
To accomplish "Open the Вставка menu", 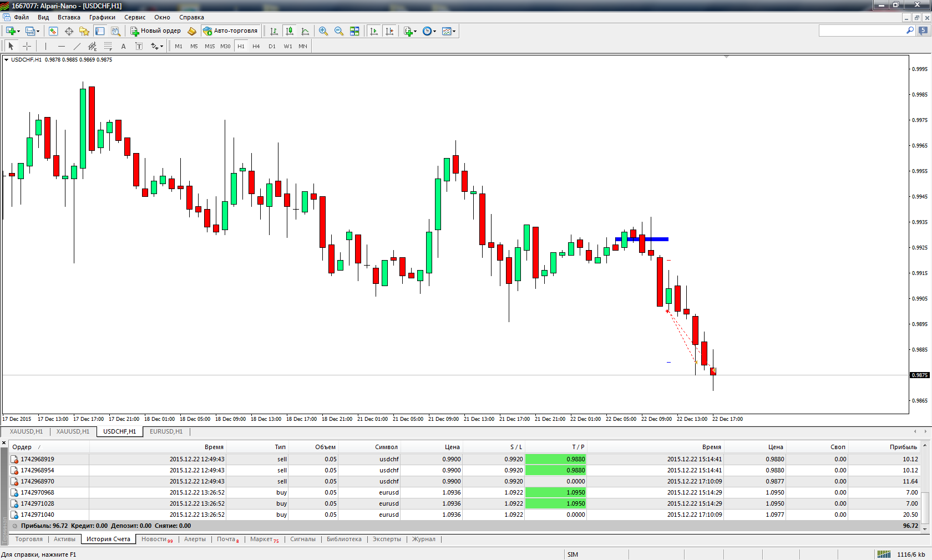I will click(69, 17).
